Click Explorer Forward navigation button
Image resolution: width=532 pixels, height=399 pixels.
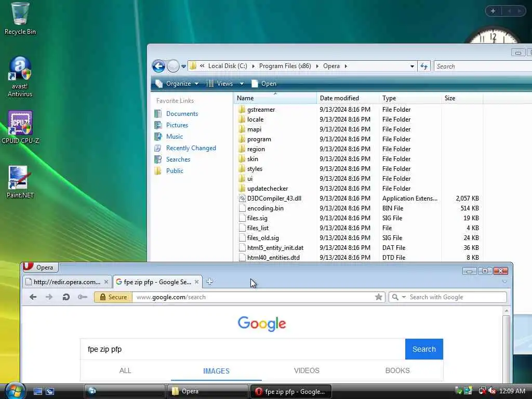coord(173,66)
